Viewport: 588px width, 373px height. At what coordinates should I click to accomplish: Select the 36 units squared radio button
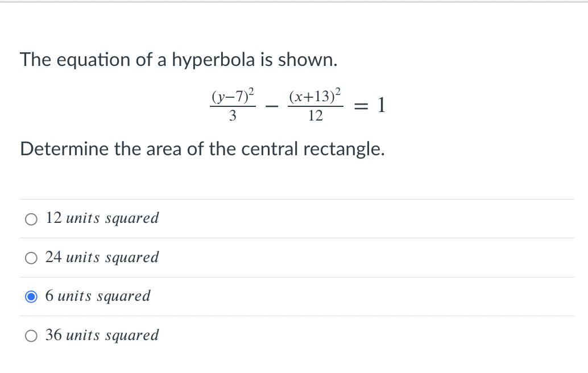point(31,335)
